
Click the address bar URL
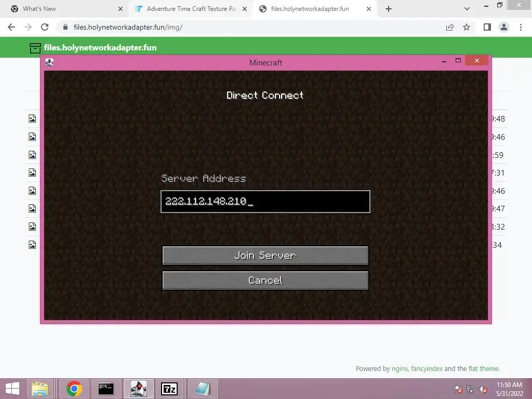128,27
